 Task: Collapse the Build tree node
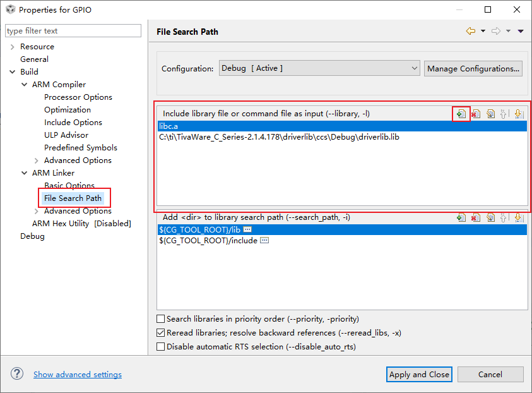(13, 71)
